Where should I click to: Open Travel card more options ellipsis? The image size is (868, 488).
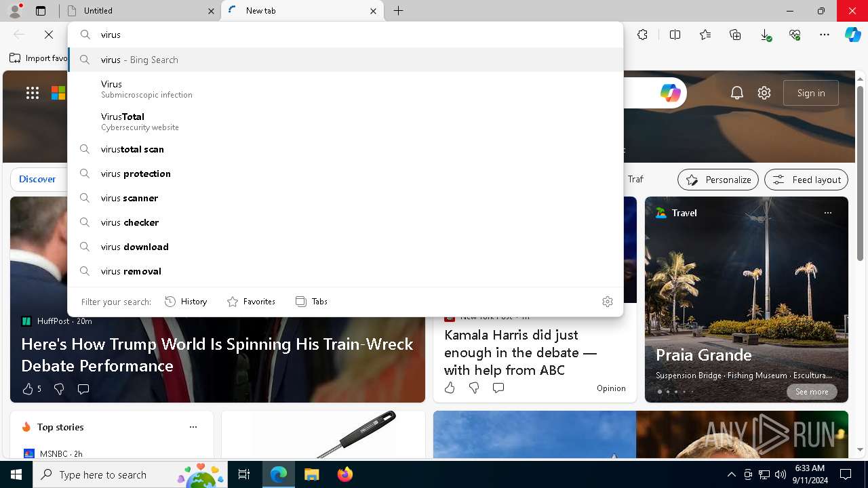click(x=827, y=213)
